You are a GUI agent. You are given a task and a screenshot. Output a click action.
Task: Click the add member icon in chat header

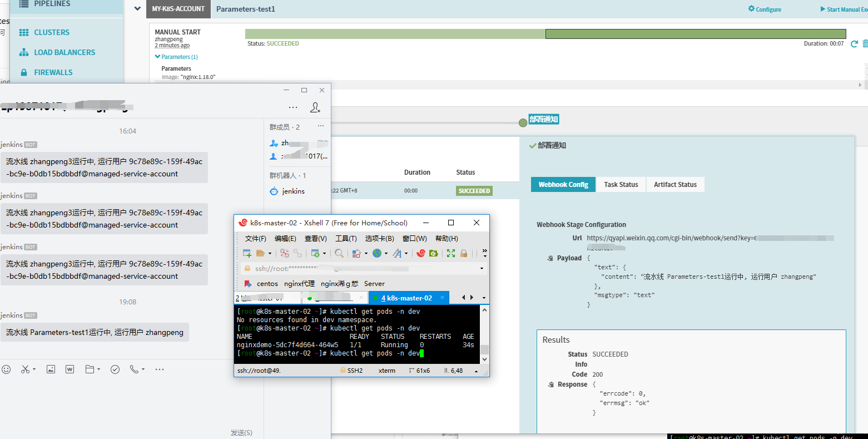[x=315, y=107]
